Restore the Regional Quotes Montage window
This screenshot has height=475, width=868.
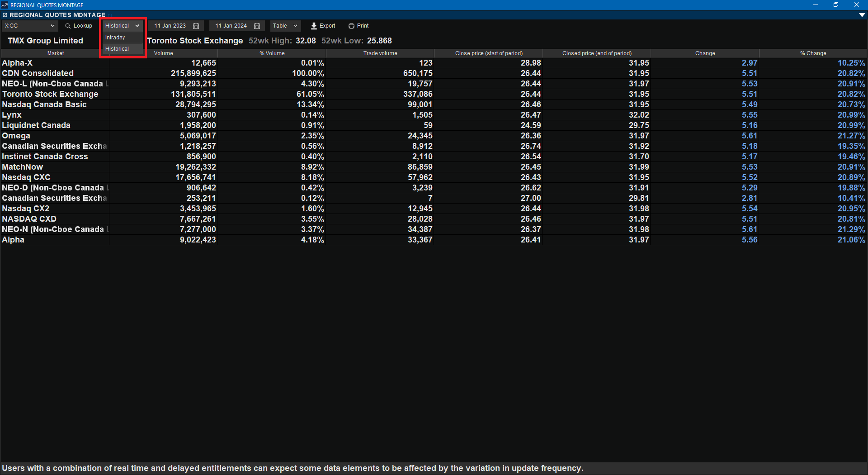[x=836, y=5]
